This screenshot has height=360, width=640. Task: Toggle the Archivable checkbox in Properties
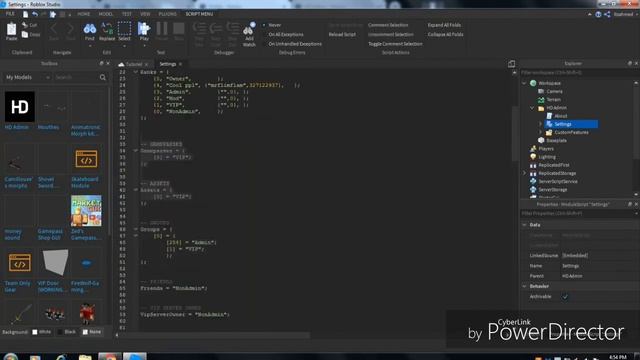[565, 297]
